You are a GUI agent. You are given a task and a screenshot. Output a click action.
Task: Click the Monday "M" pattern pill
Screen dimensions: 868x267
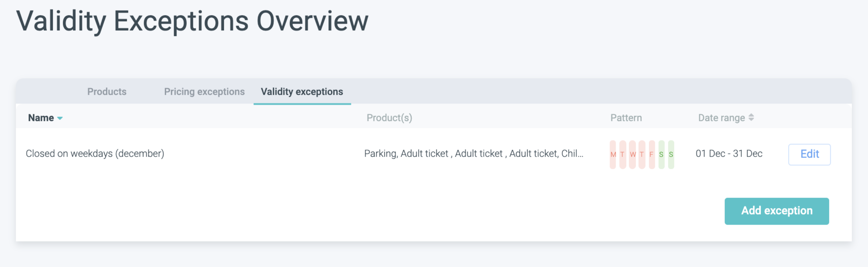(613, 154)
